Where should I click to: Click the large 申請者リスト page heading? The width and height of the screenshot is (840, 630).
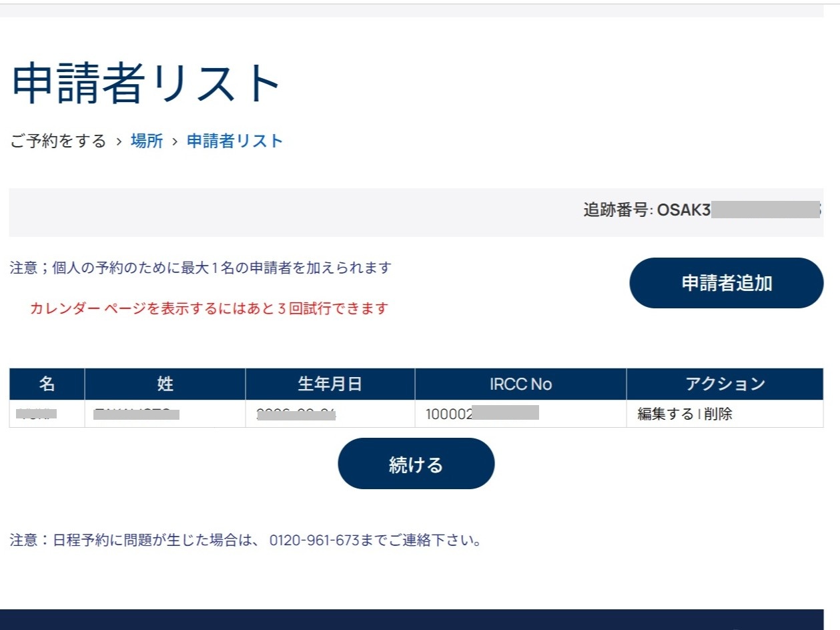pos(147,83)
